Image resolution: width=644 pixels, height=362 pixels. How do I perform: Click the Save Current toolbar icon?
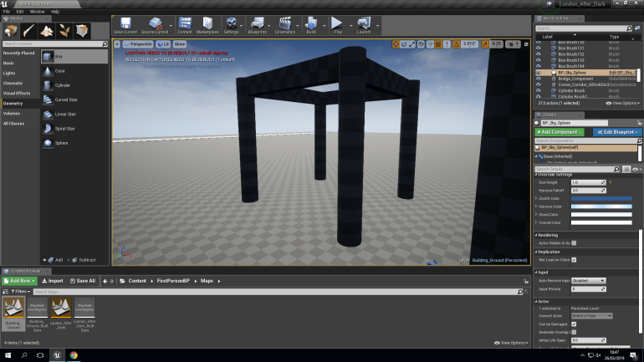point(125,25)
